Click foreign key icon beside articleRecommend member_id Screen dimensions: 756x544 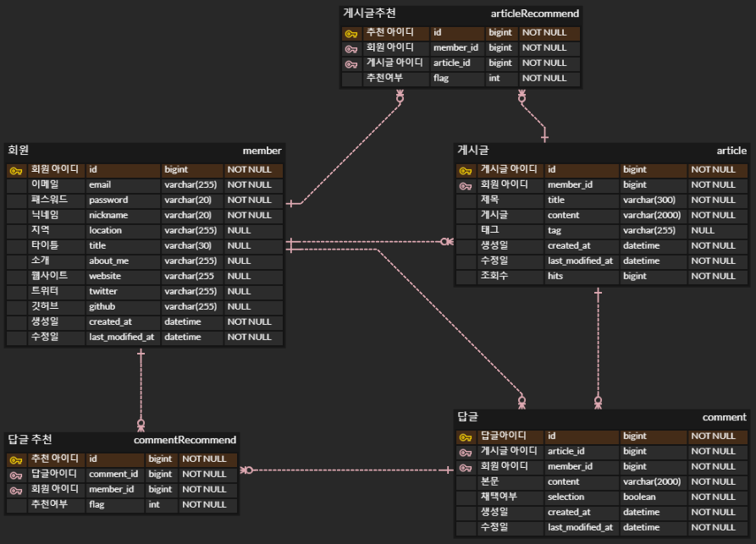click(x=351, y=49)
